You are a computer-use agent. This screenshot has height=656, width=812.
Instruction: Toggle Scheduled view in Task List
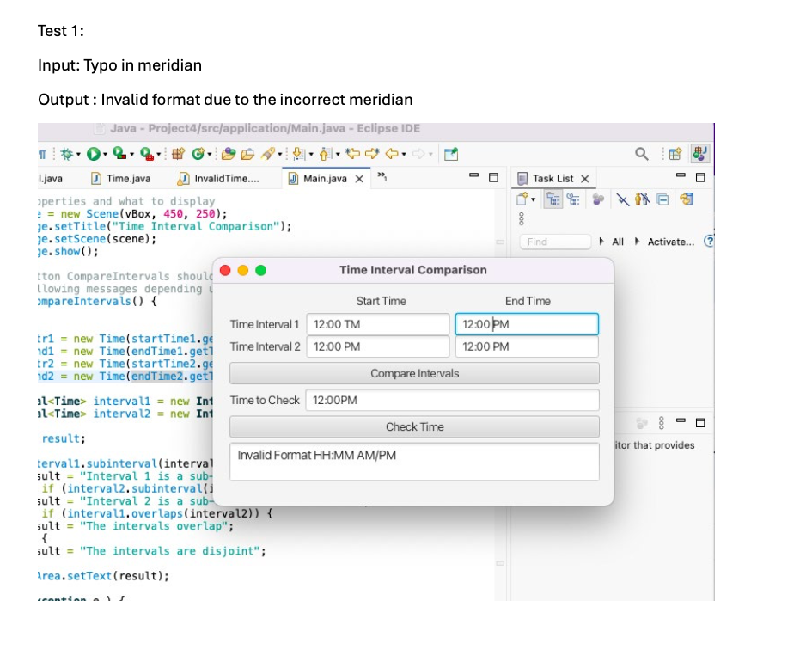pyautogui.click(x=572, y=200)
